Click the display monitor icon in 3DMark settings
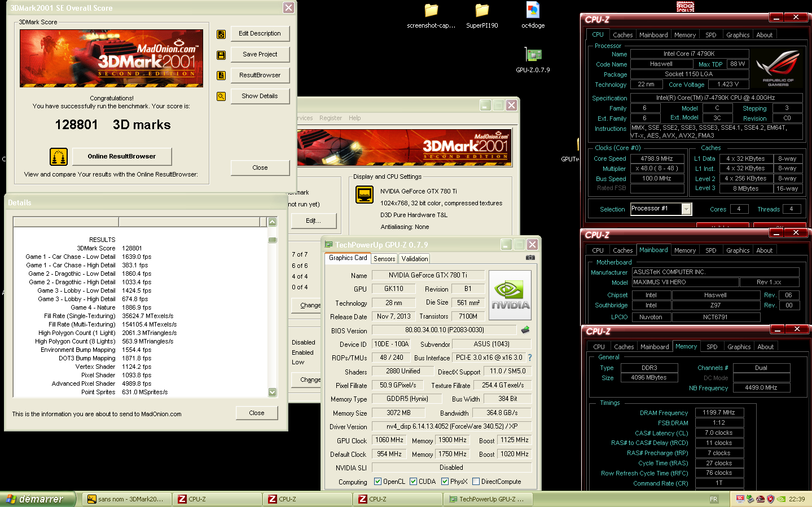812x507 pixels. click(x=365, y=195)
